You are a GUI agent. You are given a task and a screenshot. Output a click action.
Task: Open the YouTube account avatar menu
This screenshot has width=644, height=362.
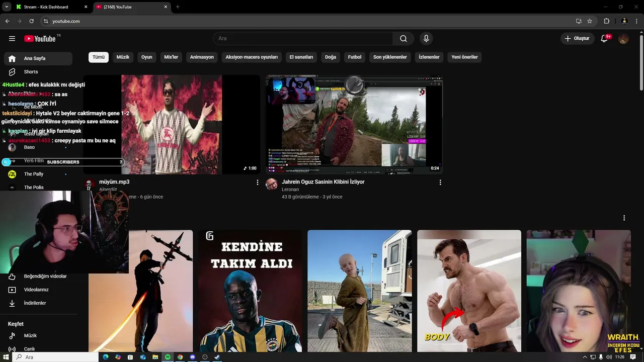point(624,39)
